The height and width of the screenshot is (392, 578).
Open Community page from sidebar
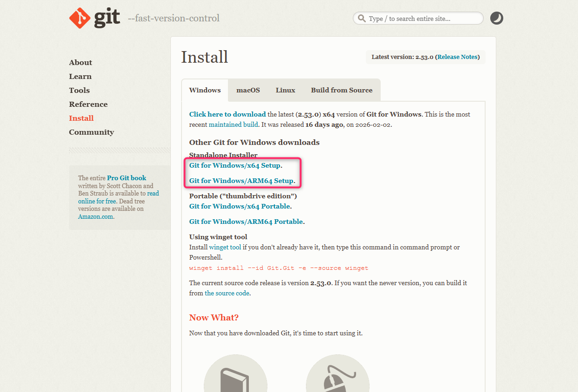pos(91,132)
